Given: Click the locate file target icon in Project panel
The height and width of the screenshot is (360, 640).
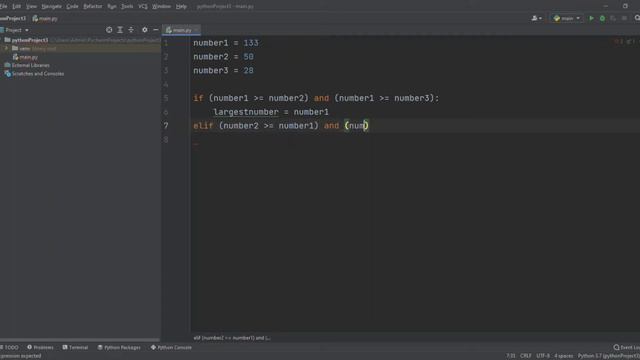Looking at the screenshot, I should (109, 30).
